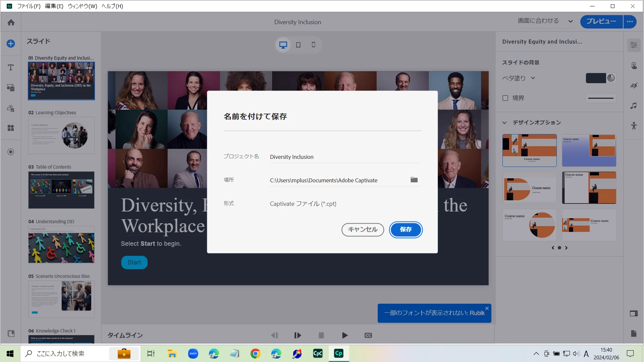644x362 pixels.
Task: Click the Home icon in sidebar
Action: 11,22
